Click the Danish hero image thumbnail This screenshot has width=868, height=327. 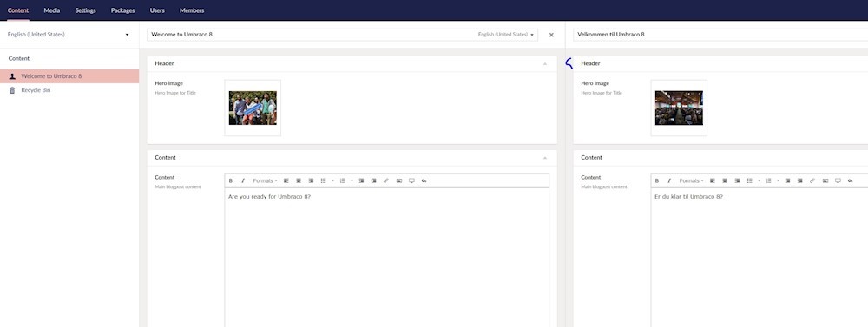[679, 108]
